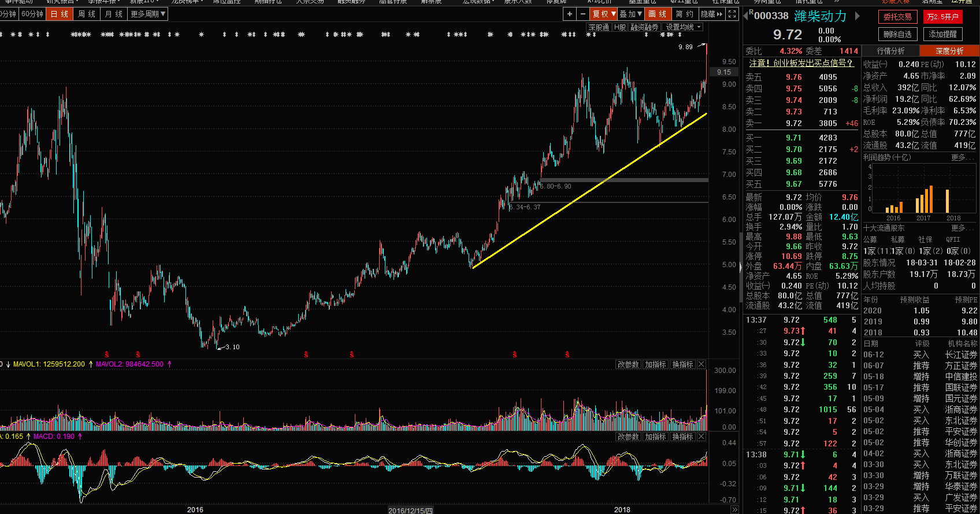The height and width of the screenshot is (514, 980).
Task: Click the 3.10 low price label
Action: tap(232, 347)
